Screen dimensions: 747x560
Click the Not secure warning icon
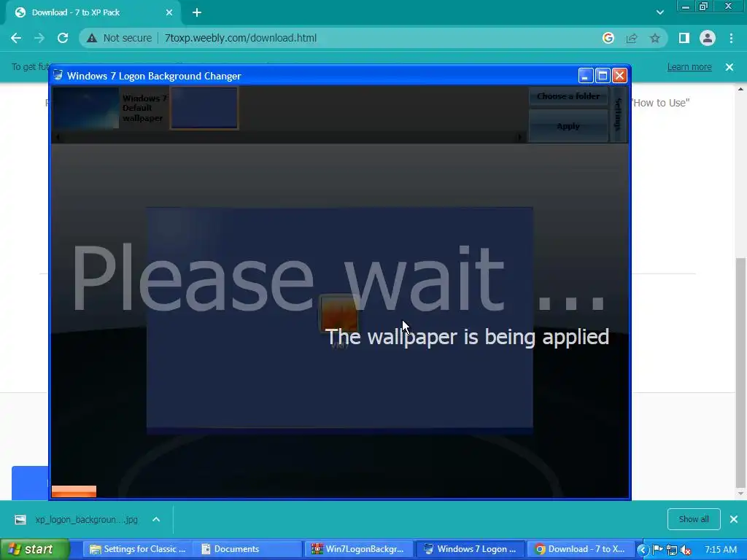click(92, 38)
